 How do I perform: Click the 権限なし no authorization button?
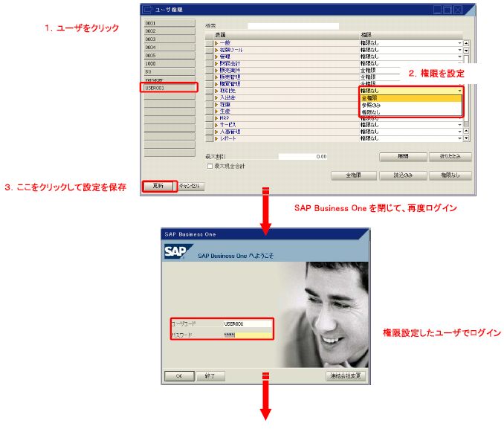tap(450, 175)
